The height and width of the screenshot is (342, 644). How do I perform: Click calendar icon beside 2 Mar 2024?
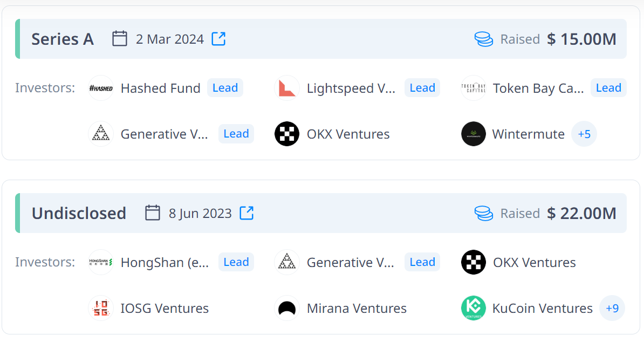tap(120, 39)
